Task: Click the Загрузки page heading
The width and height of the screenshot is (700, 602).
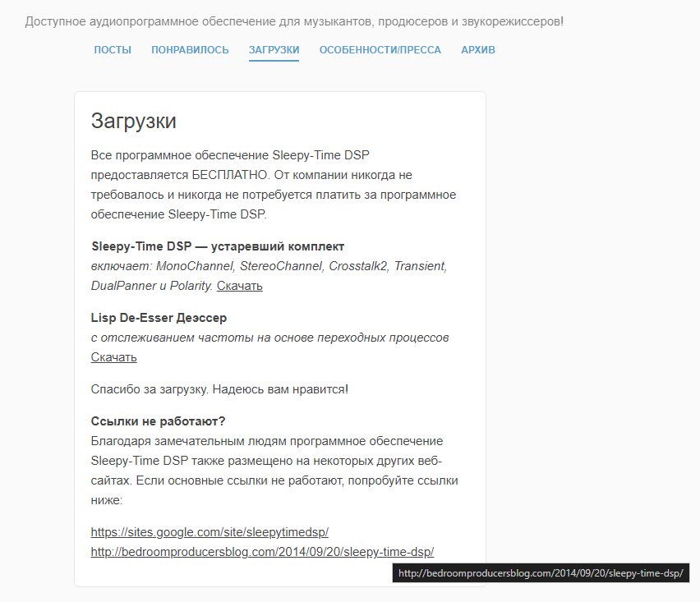Action: pyautogui.click(x=133, y=121)
